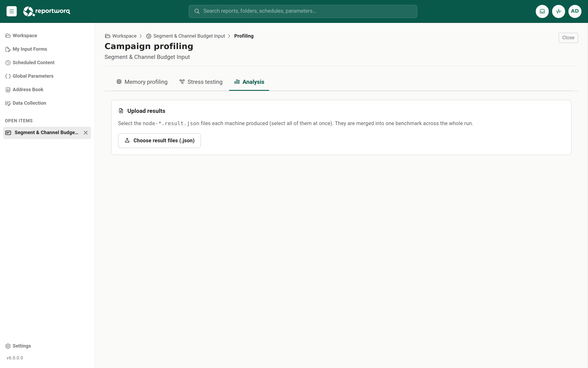This screenshot has height=368, width=588.
Task: Click version text v6.0.0.0
Action: (x=15, y=358)
